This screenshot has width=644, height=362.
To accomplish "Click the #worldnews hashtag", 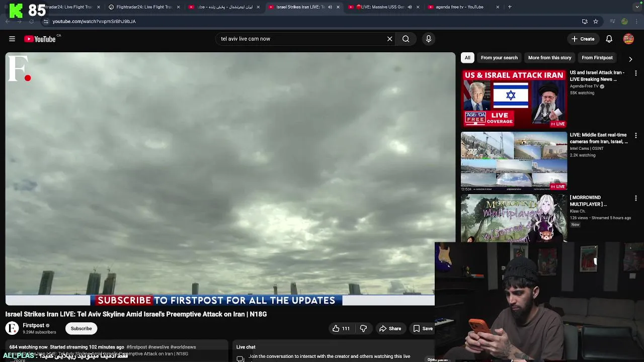I will 183,347.
